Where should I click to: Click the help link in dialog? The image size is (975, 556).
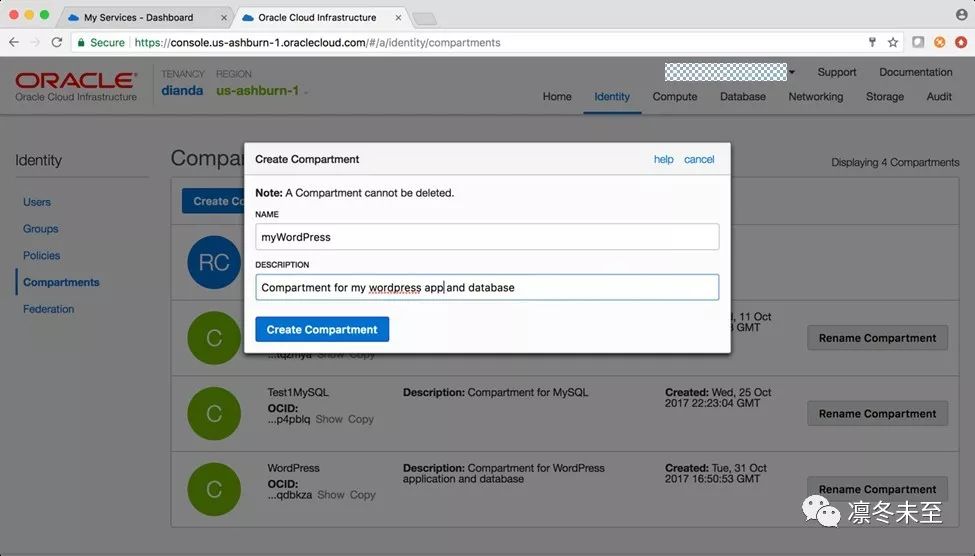[x=663, y=159]
